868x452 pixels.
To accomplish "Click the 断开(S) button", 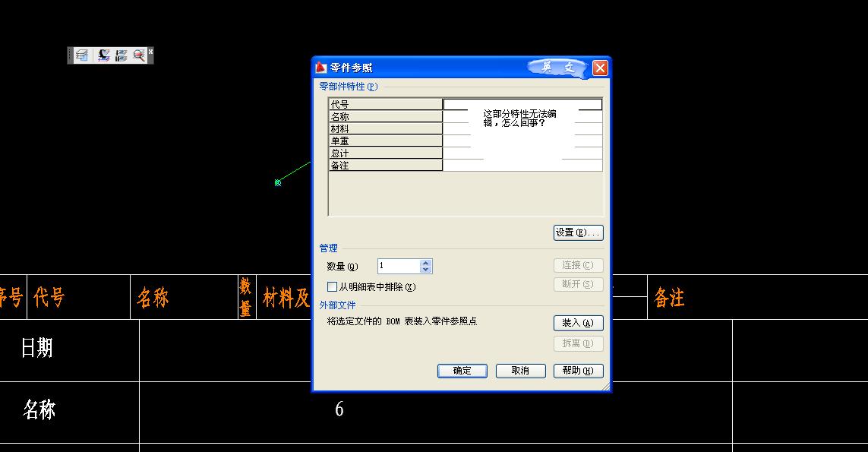I will pyautogui.click(x=579, y=284).
